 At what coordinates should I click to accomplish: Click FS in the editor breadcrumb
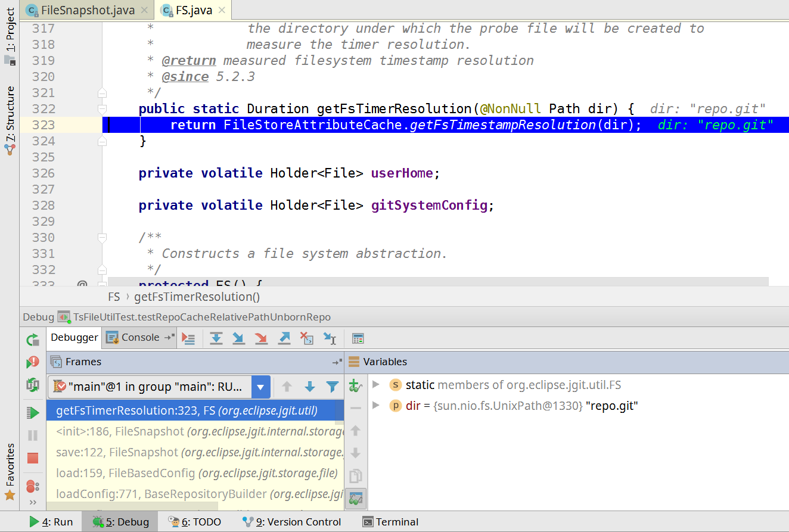tap(114, 297)
